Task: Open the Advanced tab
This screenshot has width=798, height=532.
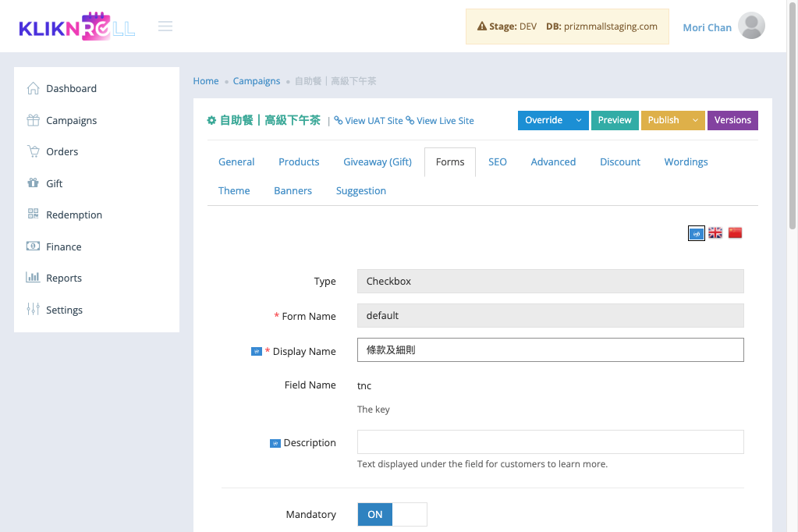Action: click(x=553, y=162)
